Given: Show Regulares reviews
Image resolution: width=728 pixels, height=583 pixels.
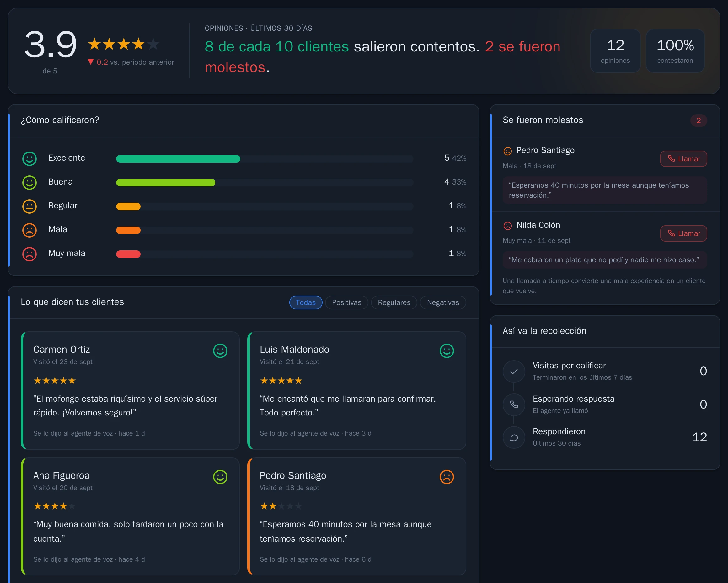Looking at the screenshot, I should coord(394,302).
